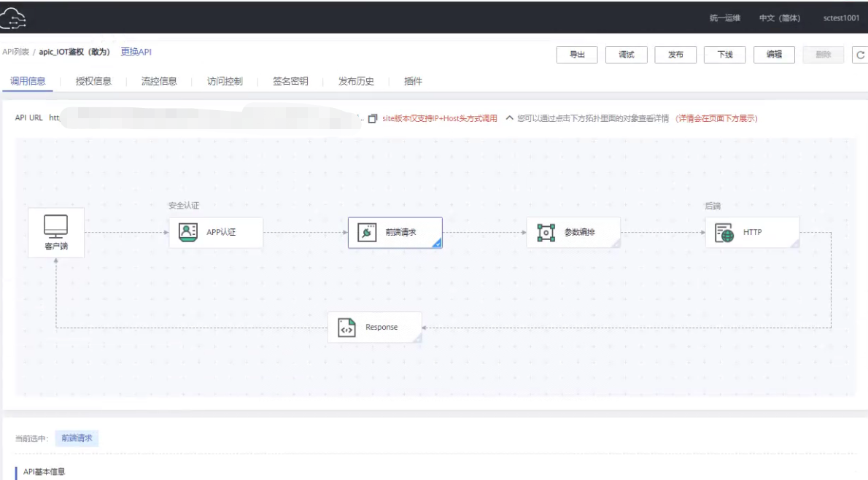Go back to API列表 breadcrumb
The image size is (868, 480).
[x=15, y=52]
